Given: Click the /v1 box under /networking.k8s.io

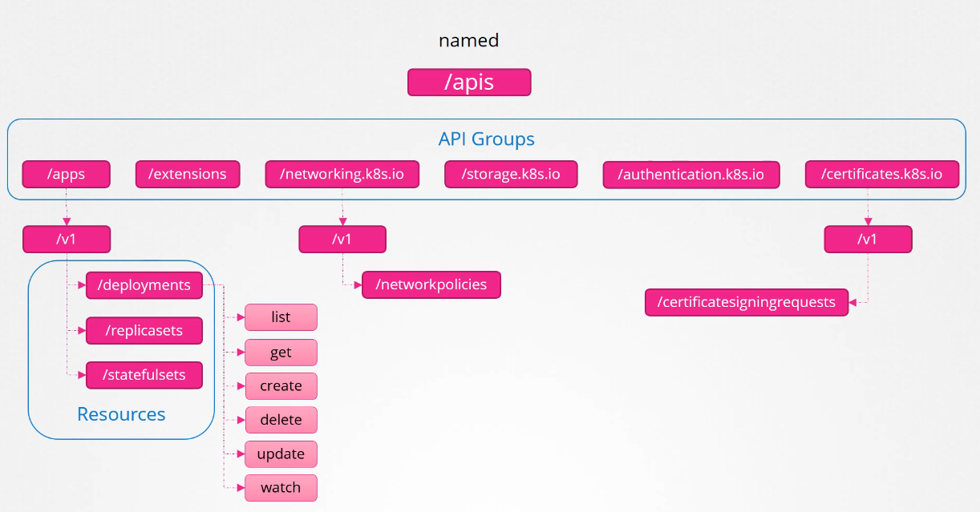Looking at the screenshot, I should pos(342,240).
